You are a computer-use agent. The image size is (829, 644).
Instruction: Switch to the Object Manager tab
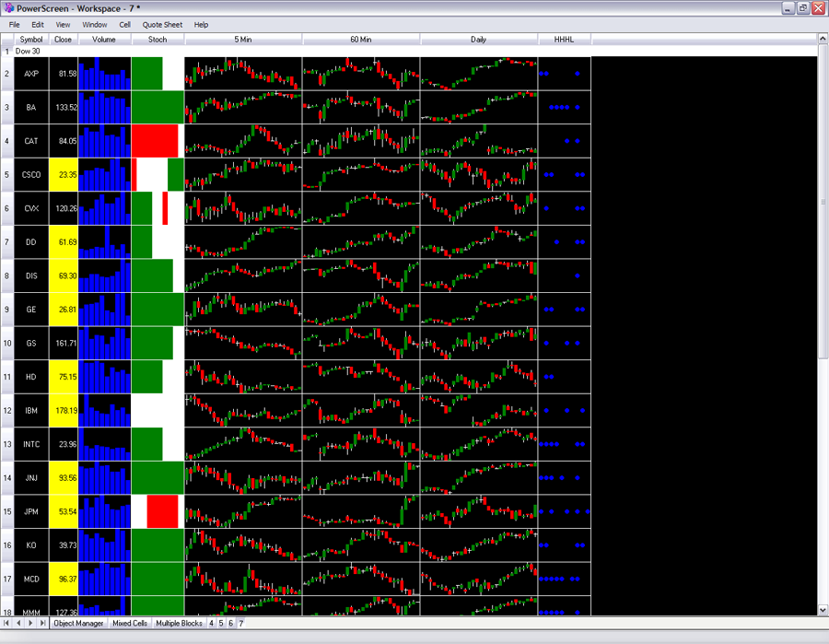(x=78, y=623)
